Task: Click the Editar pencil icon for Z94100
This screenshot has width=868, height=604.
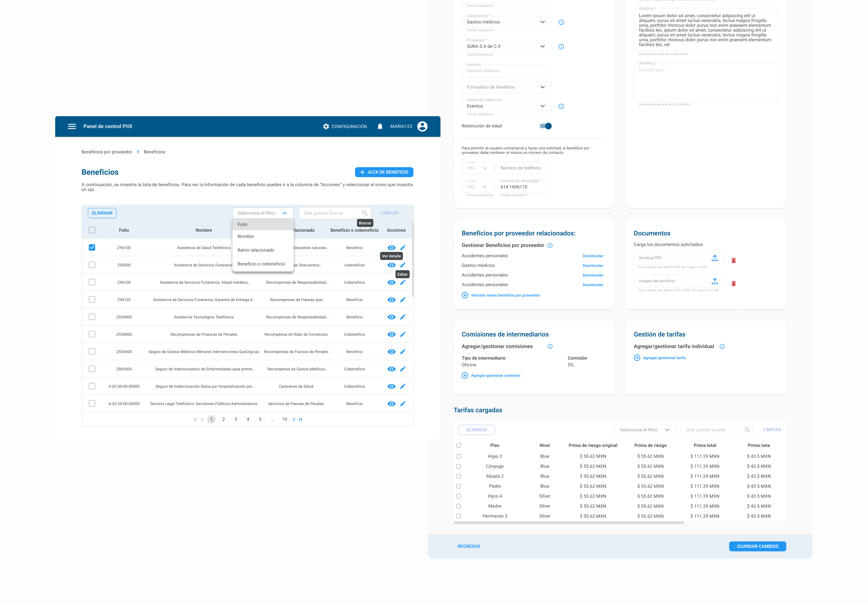Action: pyautogui.click(x=403, y=282)
